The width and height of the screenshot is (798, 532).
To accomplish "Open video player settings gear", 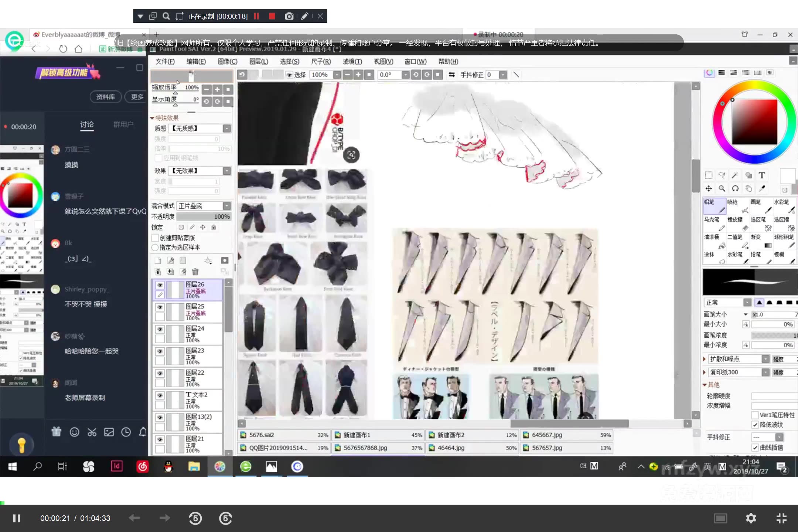I will (751, 518).
